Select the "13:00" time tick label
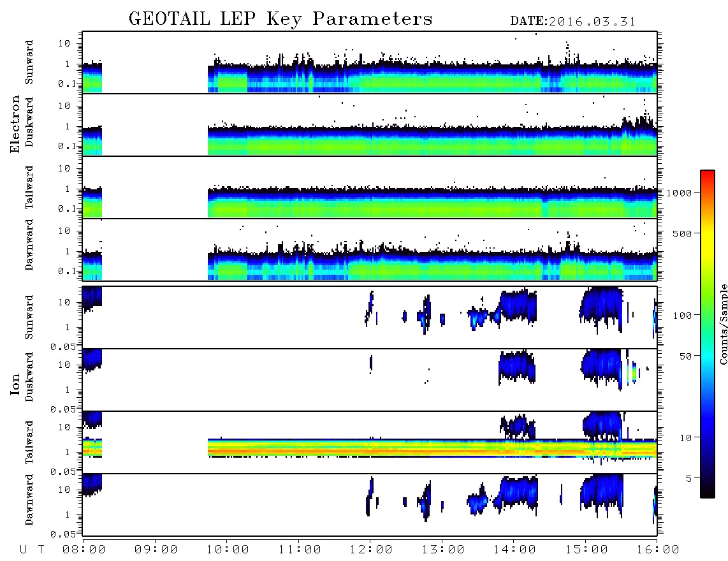Image resolution: width=728 pixels, height=561 pixels. (x=443, y=550)
